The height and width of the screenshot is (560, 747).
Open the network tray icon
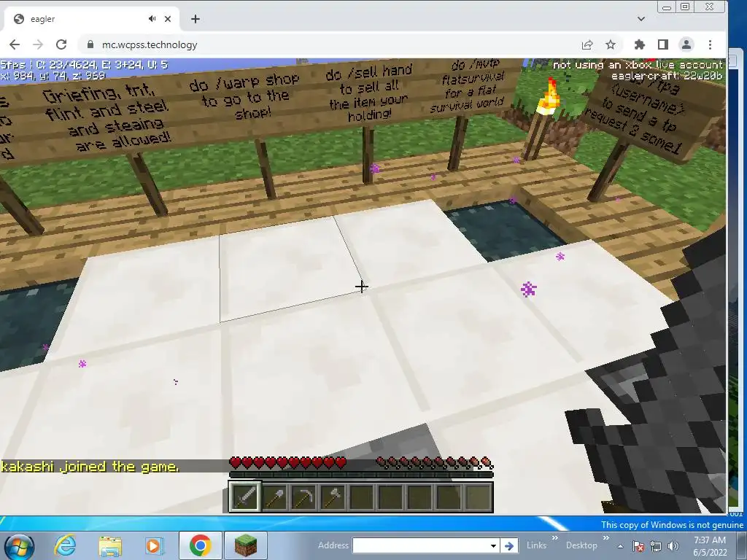pos(656,546)
